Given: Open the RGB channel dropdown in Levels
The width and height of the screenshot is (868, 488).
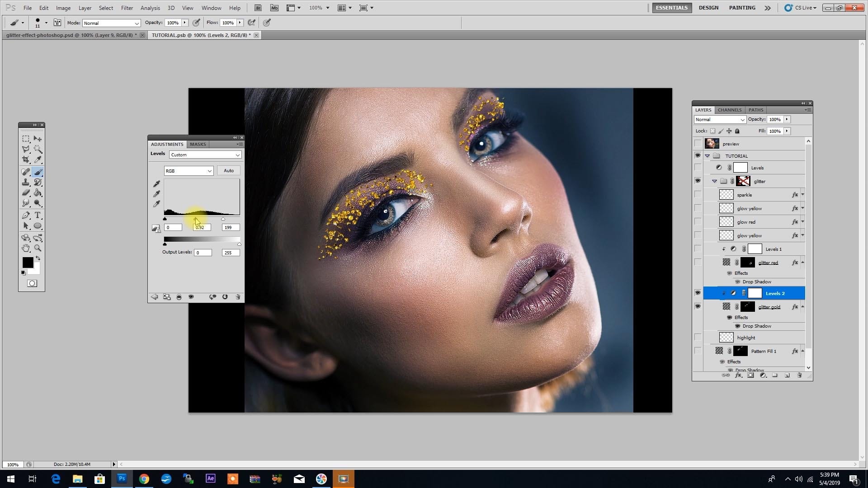Looking at the screenshot, I should click(x=189, y=171).
